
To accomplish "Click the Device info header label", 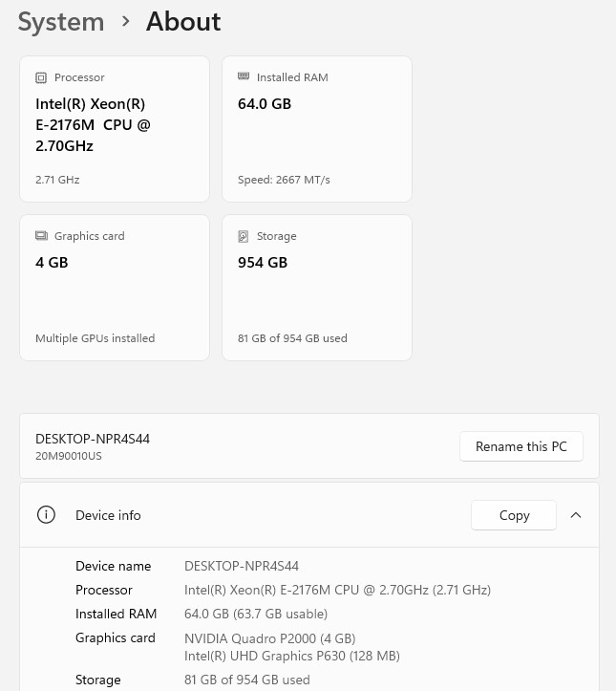I will (x=108, y=515).
